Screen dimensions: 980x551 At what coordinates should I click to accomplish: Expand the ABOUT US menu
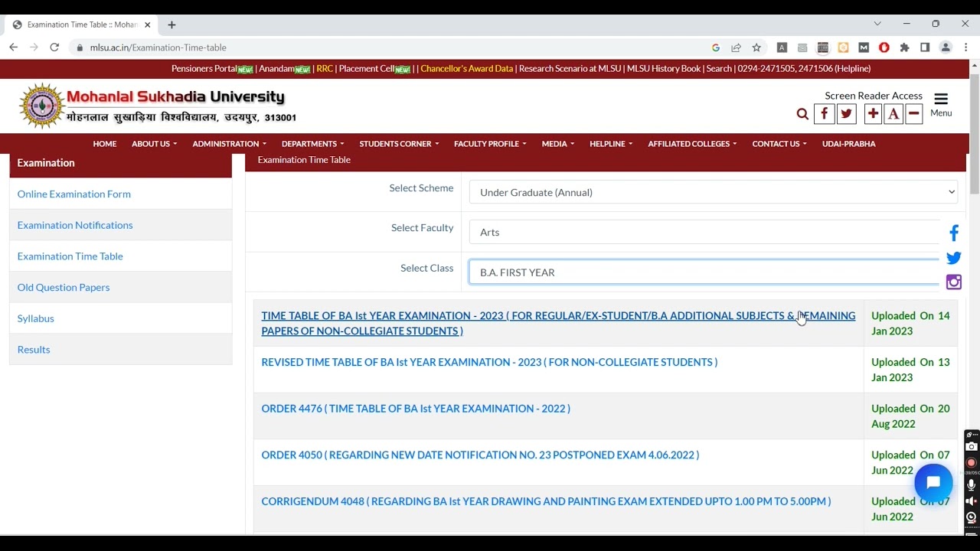pos(154,144)
